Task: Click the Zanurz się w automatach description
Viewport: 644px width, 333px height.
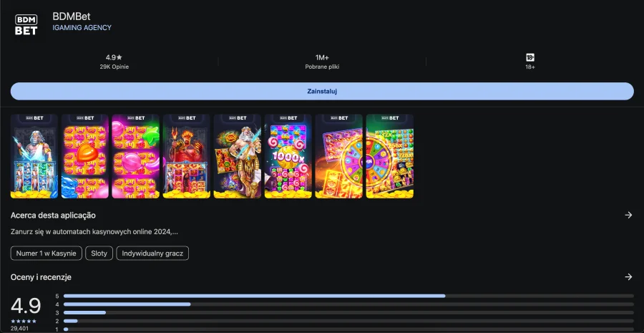Action: coord(94,232)
